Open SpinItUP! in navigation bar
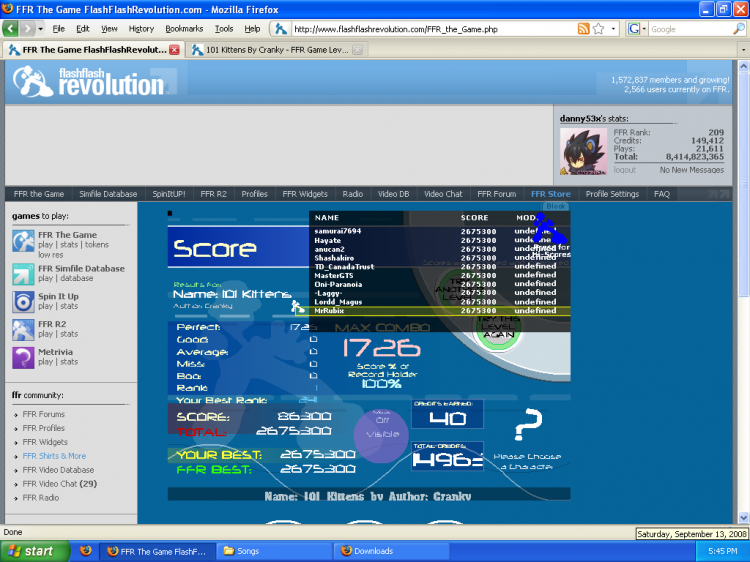The height and width of the screenshot is (562, 750). [x=168, y=194]
